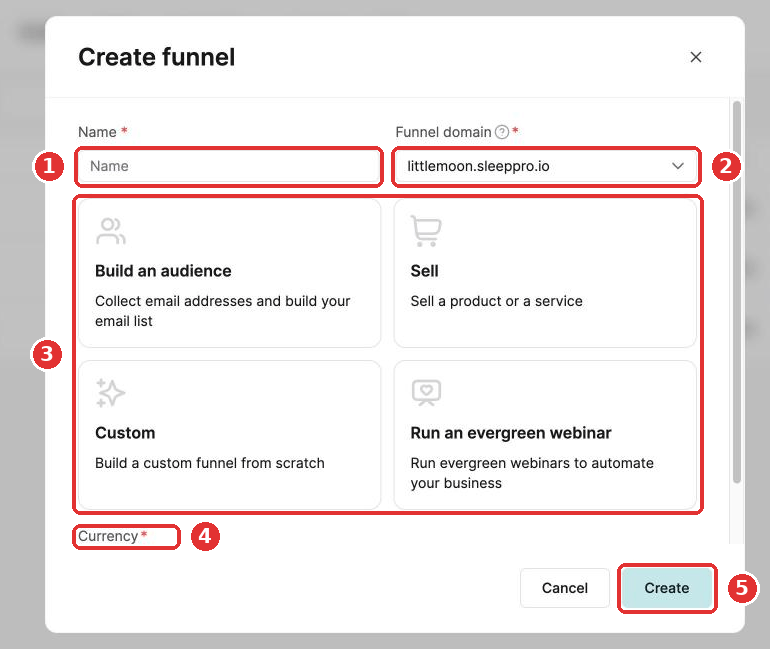The width and height of the screenshot is (770, 649).
Task: Click the shopping cart icon on Sell
Action: click(426, 231)
